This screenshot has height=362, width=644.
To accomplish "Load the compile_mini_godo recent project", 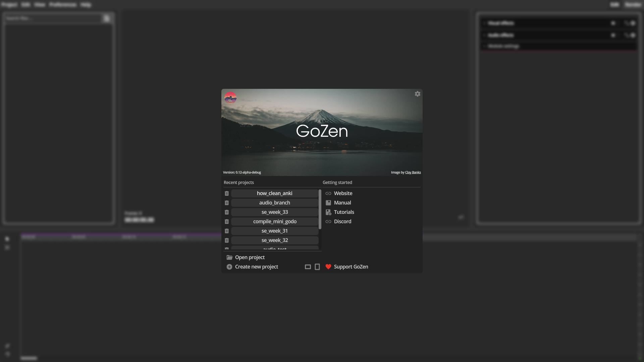I will point(275,222).
